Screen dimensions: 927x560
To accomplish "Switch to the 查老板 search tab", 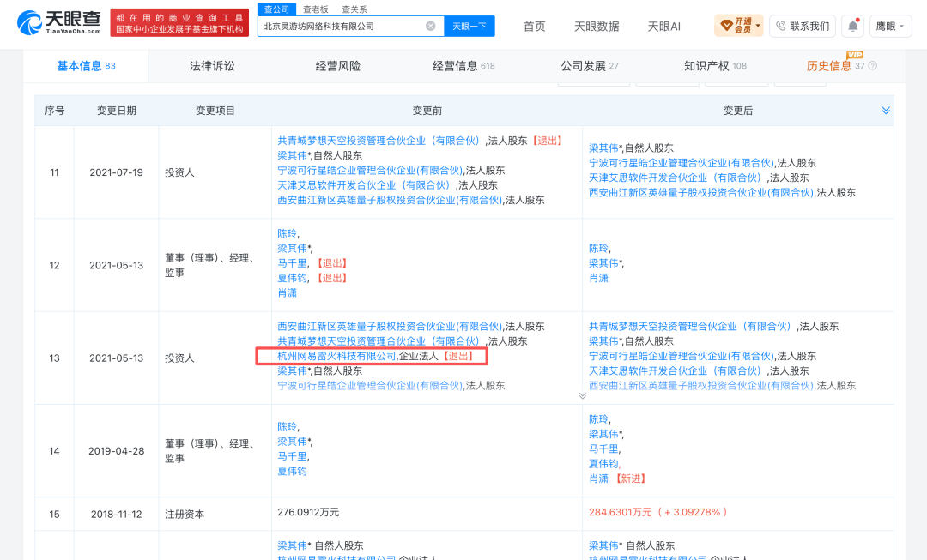I will tap(316, 9).
